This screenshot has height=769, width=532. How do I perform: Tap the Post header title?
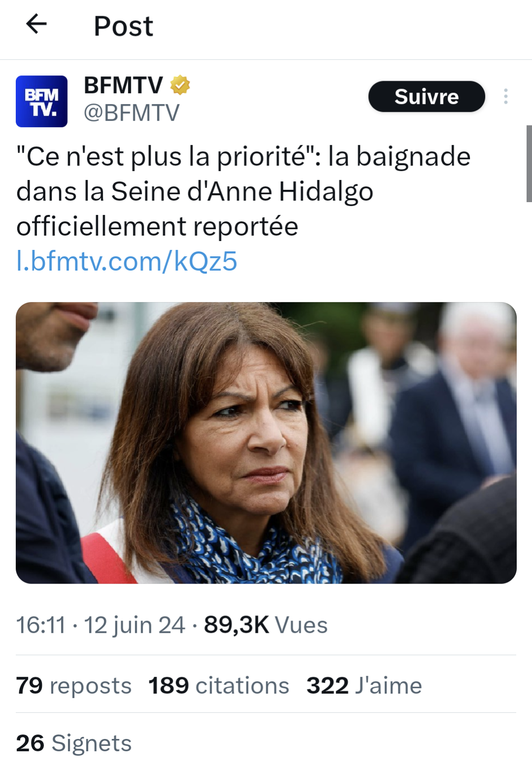pos(123,26)
